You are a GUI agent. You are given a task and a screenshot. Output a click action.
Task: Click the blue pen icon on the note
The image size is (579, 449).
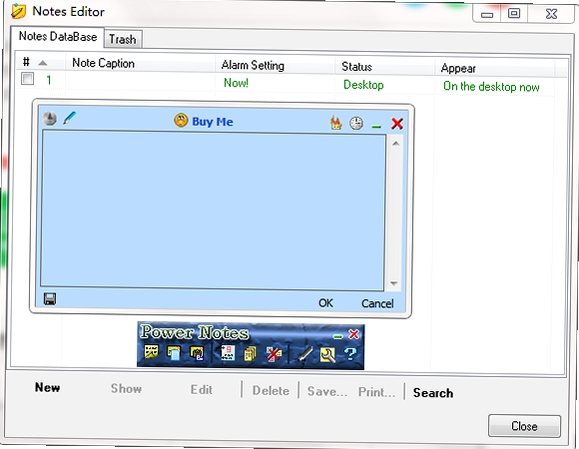[x=69, y=118]
